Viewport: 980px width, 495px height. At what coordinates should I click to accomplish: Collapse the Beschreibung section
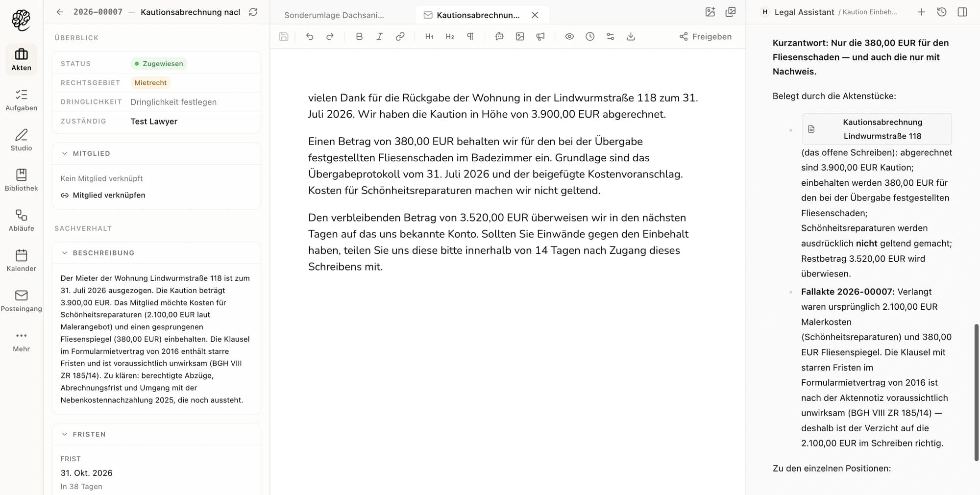65,253
